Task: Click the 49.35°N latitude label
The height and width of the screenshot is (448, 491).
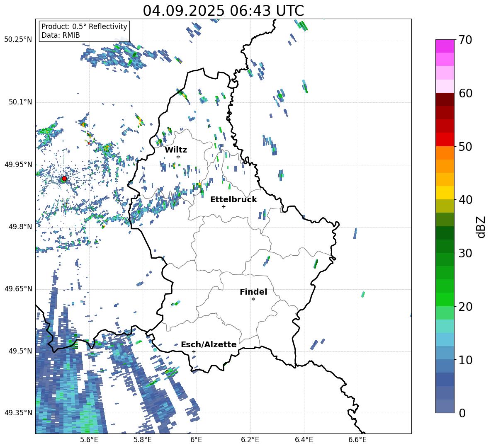Action: pyautogui.click(x=18, y=413)
